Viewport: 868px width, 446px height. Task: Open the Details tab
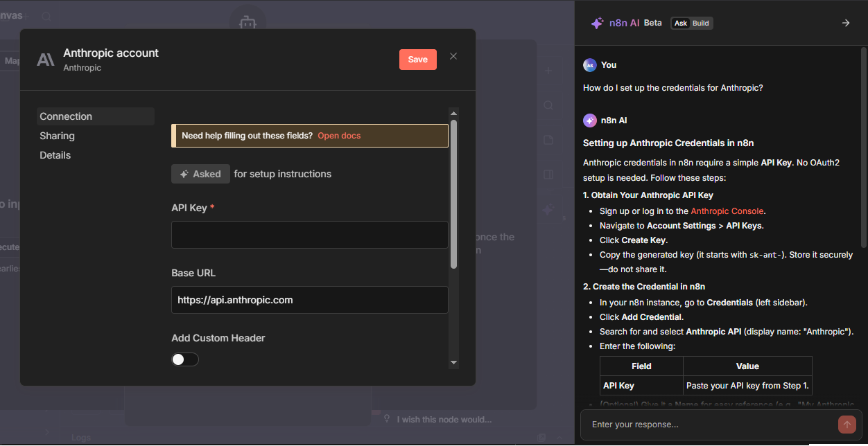tap(55, 155)
